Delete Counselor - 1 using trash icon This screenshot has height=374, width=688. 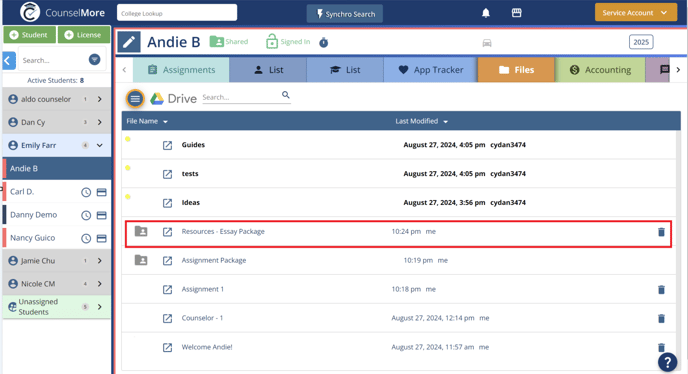click(661, 319)
